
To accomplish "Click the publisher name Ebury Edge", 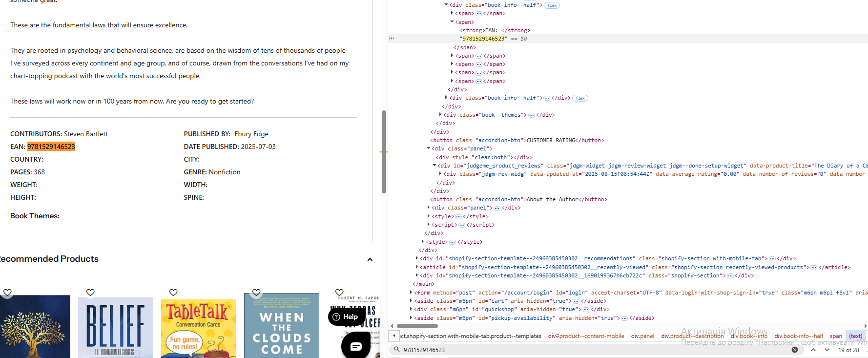I will point(251,134).
